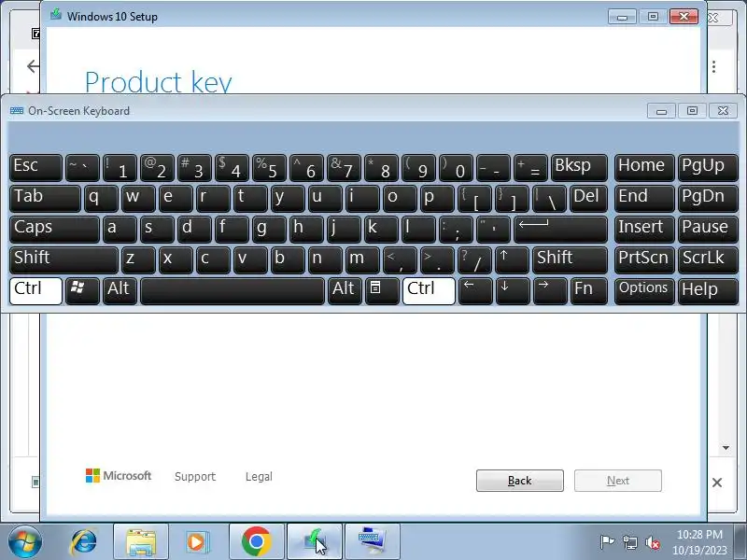This screenshot has height=560, width=747.
Task: Toggle the ScrLk key
Action: (708, 260)
